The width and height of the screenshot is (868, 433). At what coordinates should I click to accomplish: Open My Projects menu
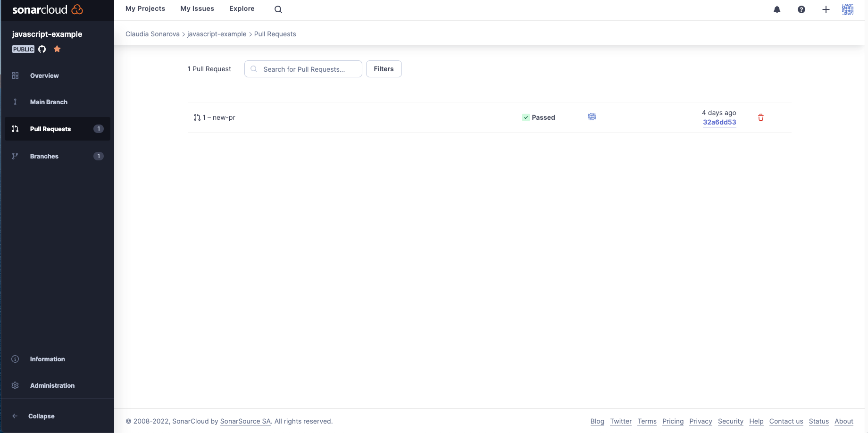pos(145,8)
